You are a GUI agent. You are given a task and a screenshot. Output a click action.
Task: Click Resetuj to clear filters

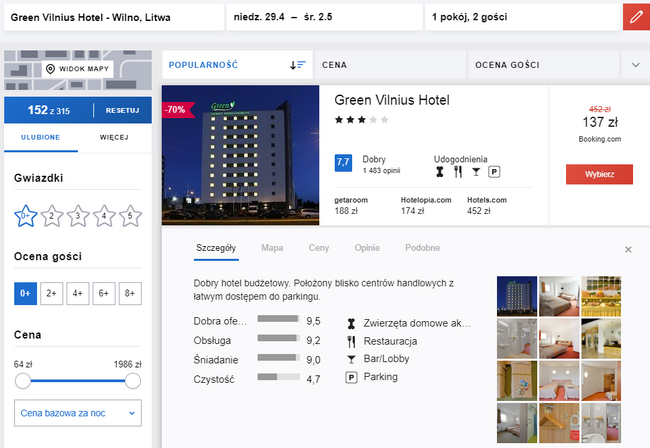pos(122,110)
